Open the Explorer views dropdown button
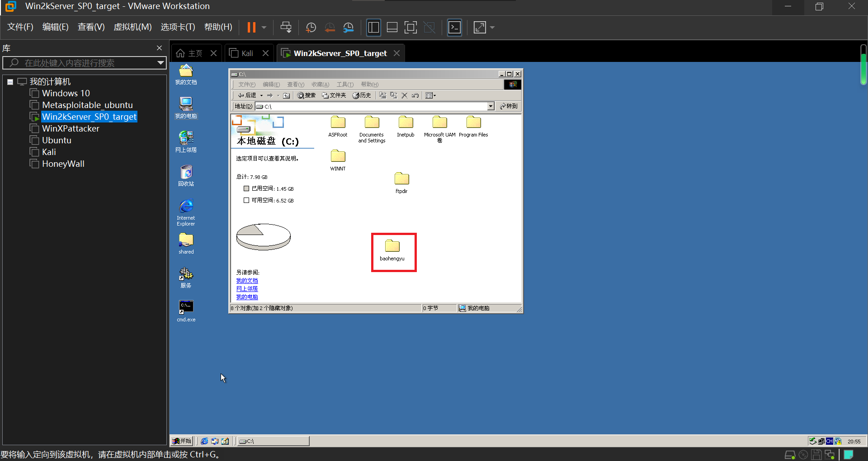This screenshot has height=461, width=868. coord(430,95)
